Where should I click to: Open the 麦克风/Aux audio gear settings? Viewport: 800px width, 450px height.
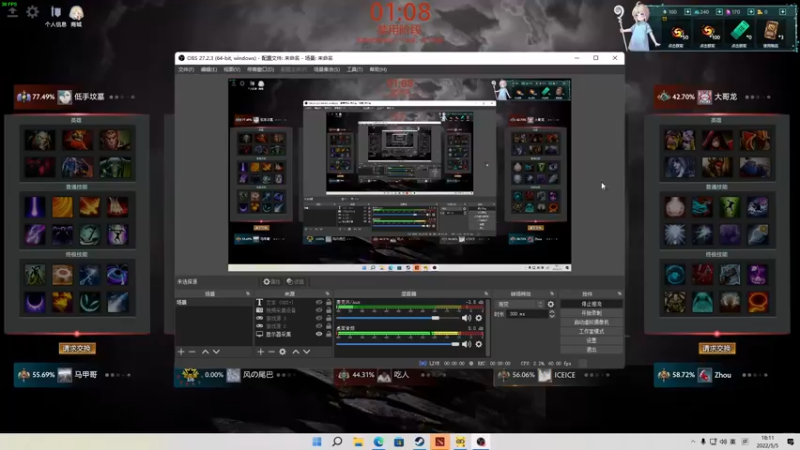point(479,318)
